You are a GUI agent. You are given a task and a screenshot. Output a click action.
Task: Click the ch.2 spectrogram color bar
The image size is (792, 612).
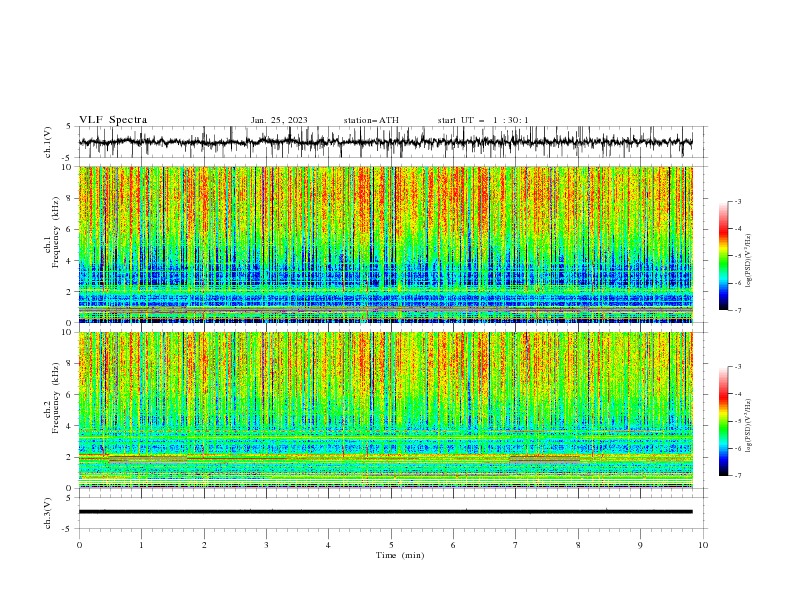point(724,421)
